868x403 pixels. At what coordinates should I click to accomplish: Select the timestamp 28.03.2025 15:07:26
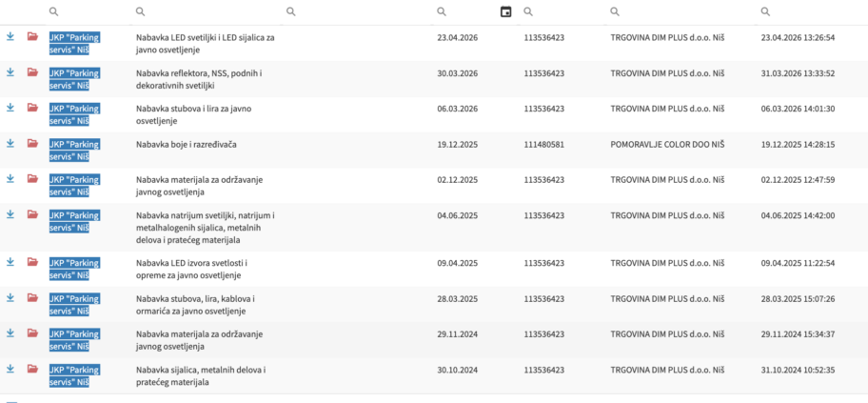[798, 299]
